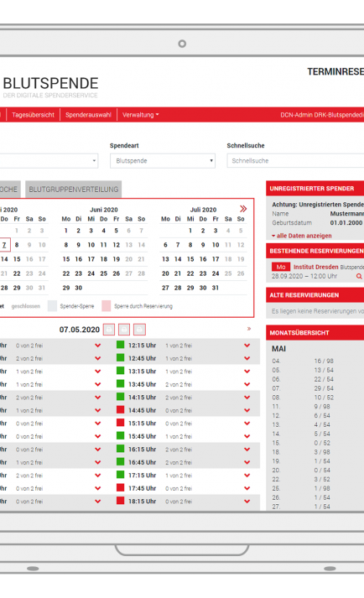Switch to the Blutgruppenverteilung tab
This screenshot has width=364, height=598.
point(74,190)
